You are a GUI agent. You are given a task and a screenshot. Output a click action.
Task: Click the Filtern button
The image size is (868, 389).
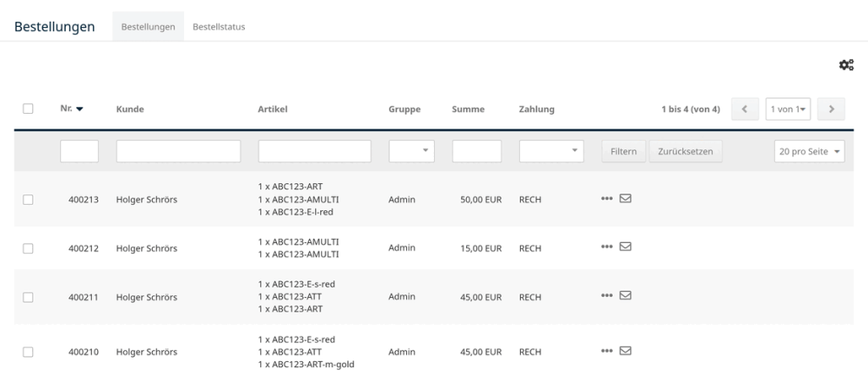tap(623, 151)
